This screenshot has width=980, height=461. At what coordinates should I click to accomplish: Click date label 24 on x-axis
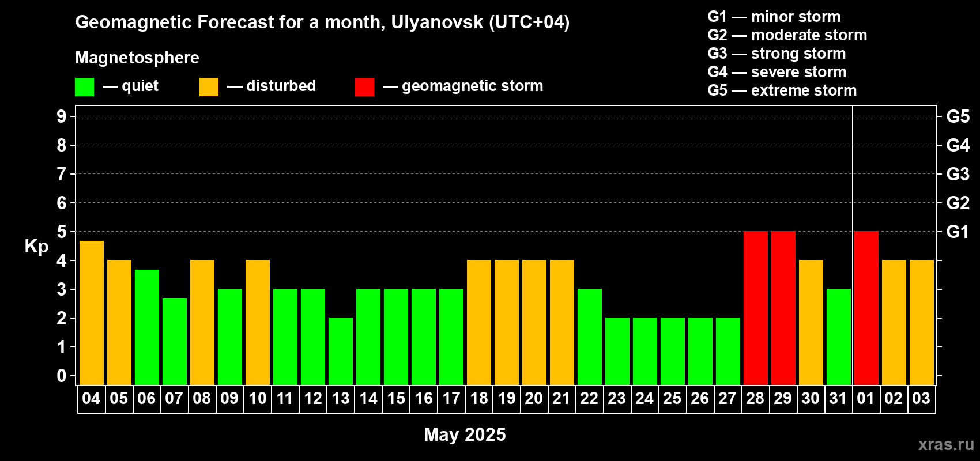click(x=644, y=399)
